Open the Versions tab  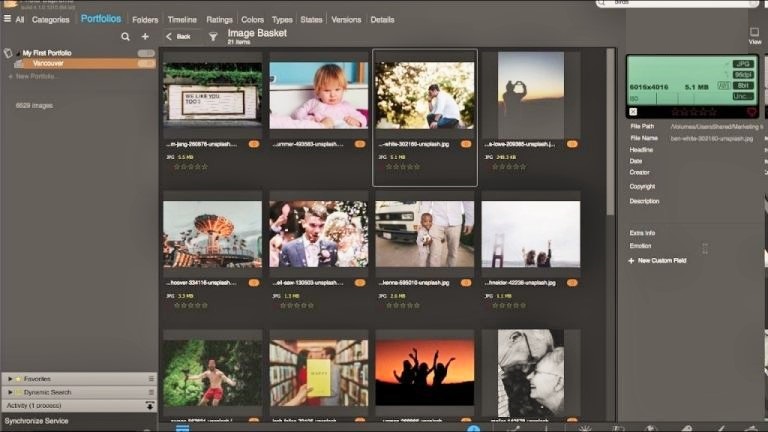[x=346, y=20]
